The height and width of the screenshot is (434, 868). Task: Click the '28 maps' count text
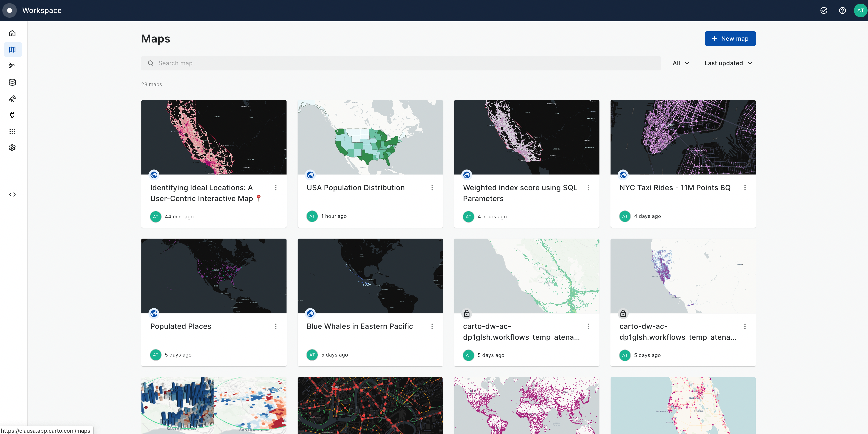[x=152, y=84]
